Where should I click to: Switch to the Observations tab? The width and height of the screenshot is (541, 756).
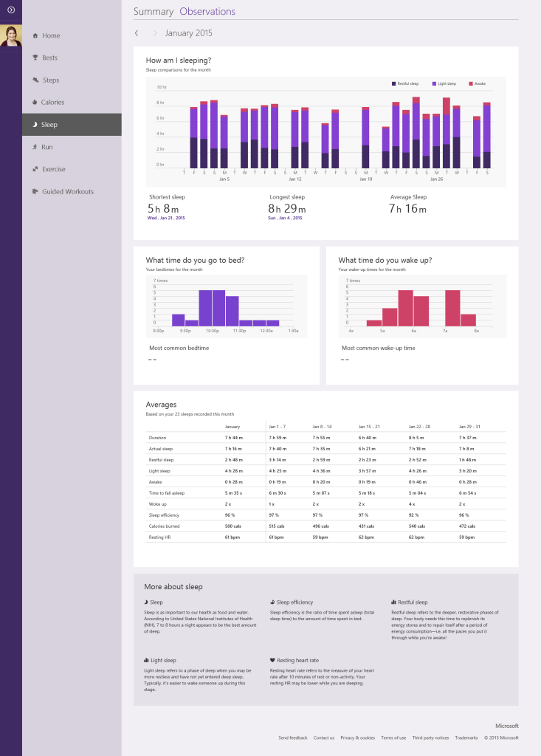[207, 12]
